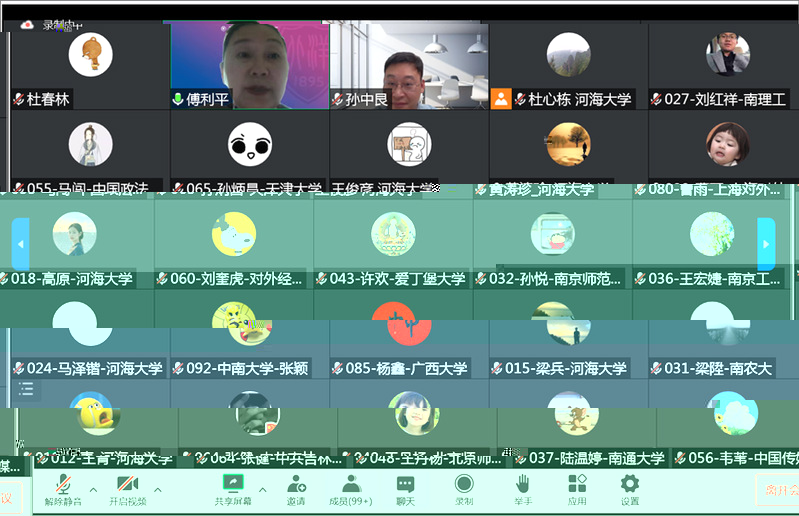
Task: Open the Apps (应用) icon
Action: [x=577, y=487]
